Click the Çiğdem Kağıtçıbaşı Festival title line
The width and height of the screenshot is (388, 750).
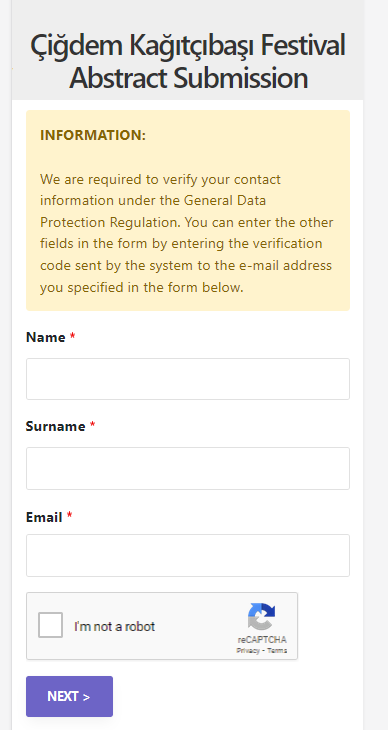click(x=188, y=45)
